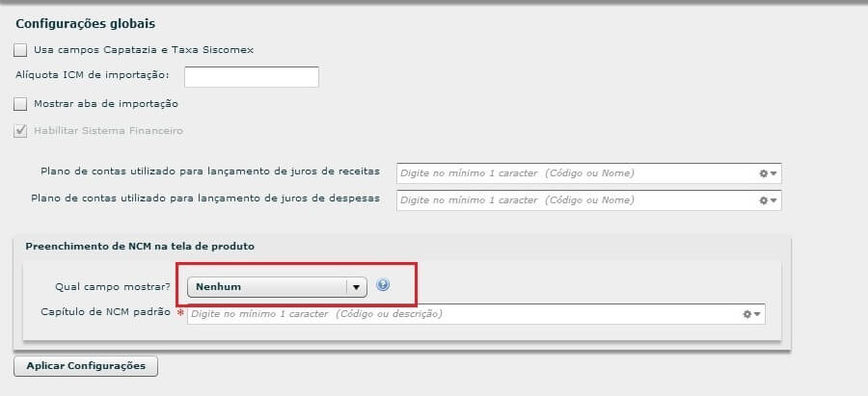Focus the Alíquota ICM de importação field
868x396 pixels.
252,77
